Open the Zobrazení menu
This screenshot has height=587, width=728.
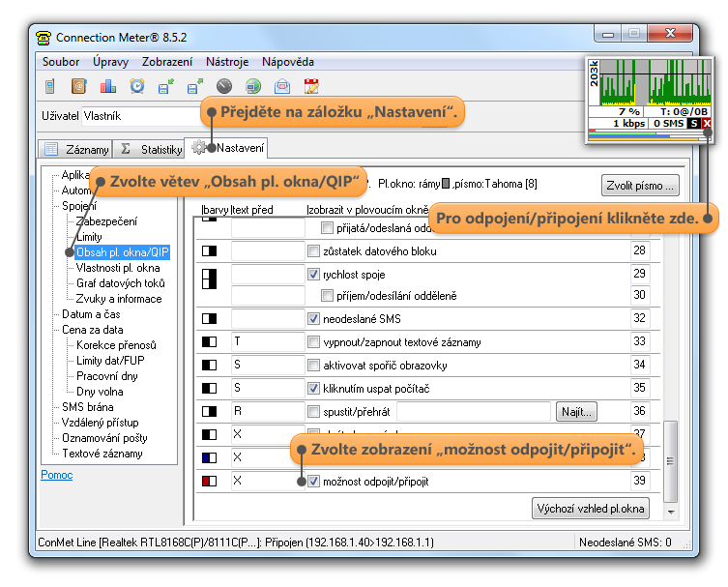click(x=167, y=62)
